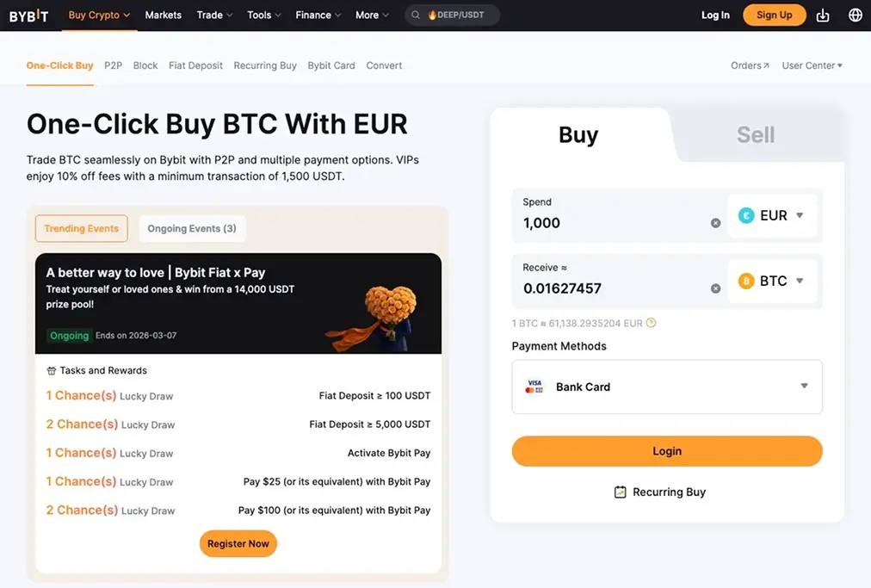871x588 pixels.
Task: Clear the Receive amount with the x icon
Action: pos(715,288)
